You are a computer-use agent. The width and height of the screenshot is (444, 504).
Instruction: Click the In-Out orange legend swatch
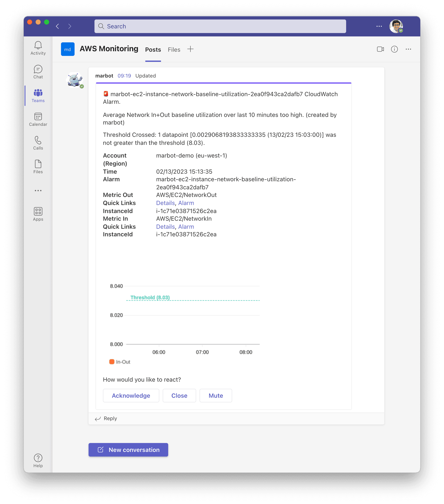(112, 362)
